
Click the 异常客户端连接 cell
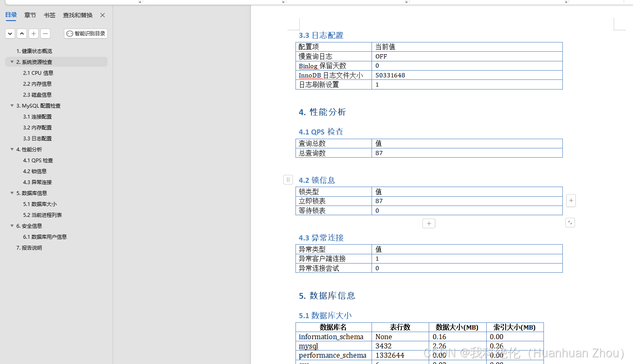[334, 258]
